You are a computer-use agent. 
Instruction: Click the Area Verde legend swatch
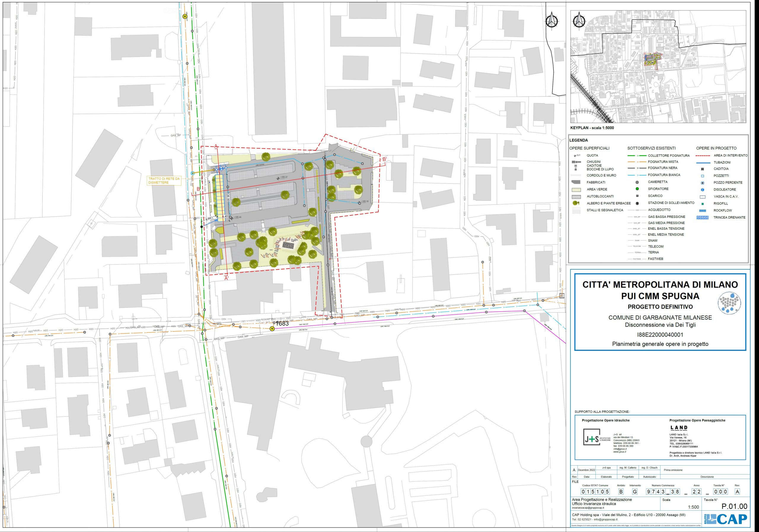576,190
